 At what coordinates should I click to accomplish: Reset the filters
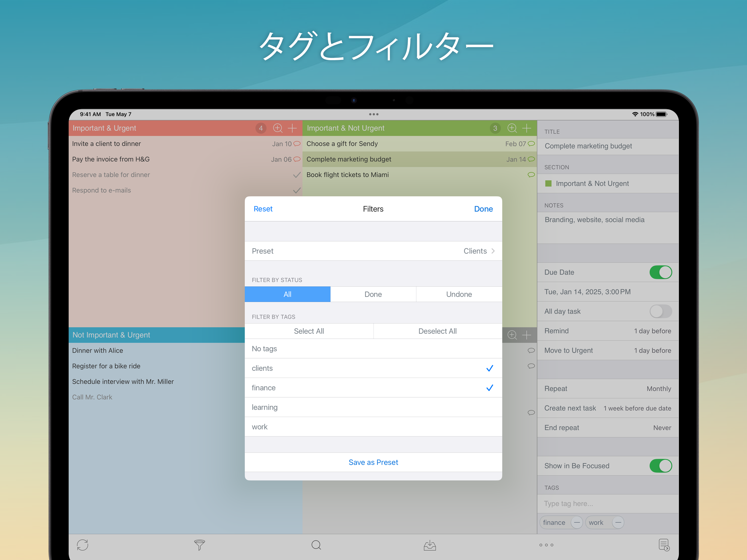[x=263, y=209]
